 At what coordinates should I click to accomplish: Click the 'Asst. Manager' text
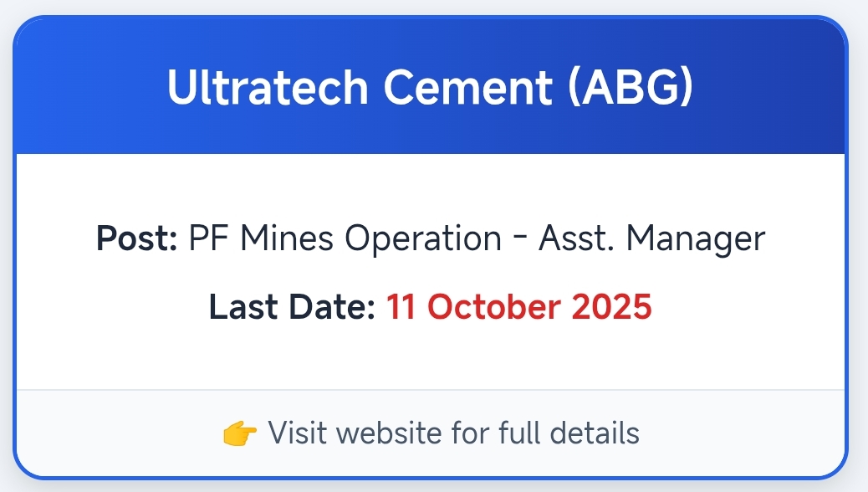(x=652, y=239)
